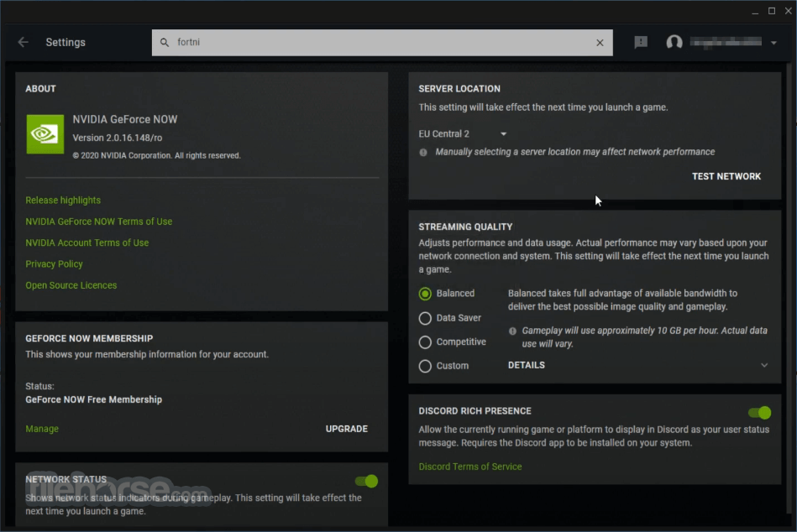Click the search field containing fortni
Image resolution: width=797 pixels, height=532 pixels.
tap(382, 43)
